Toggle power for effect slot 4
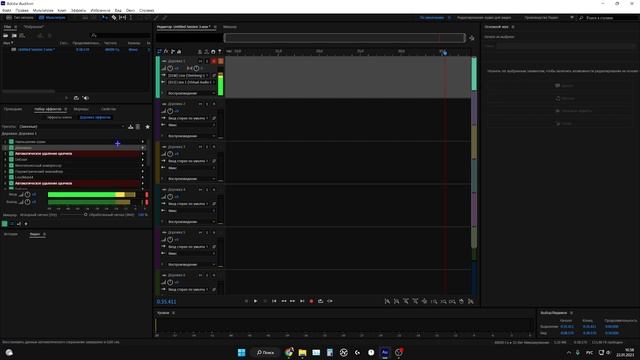640x360 pixels. coord(11,160)
